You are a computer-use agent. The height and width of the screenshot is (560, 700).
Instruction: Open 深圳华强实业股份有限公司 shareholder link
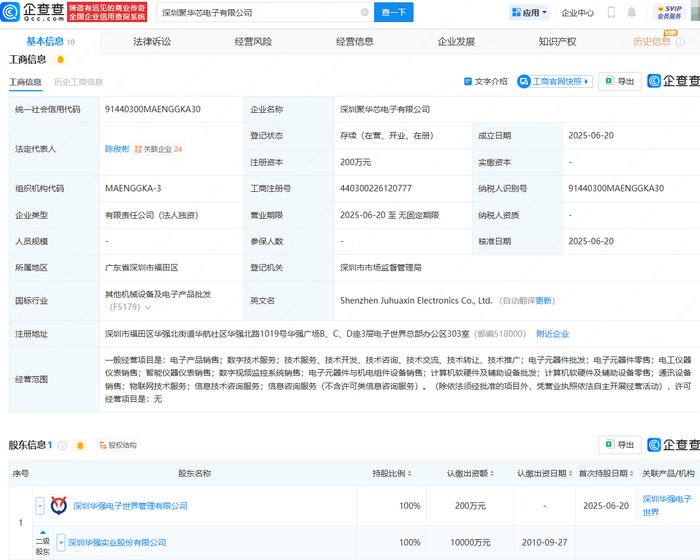click(117, 542)
